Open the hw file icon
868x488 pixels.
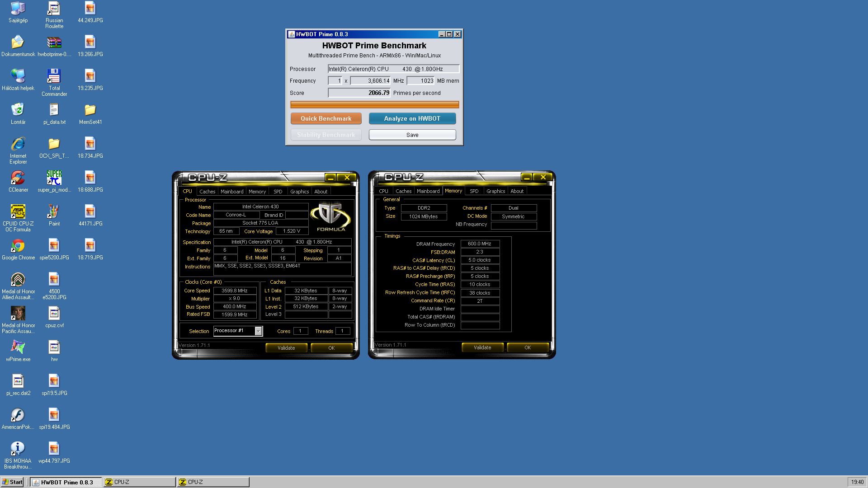[54, 351]
